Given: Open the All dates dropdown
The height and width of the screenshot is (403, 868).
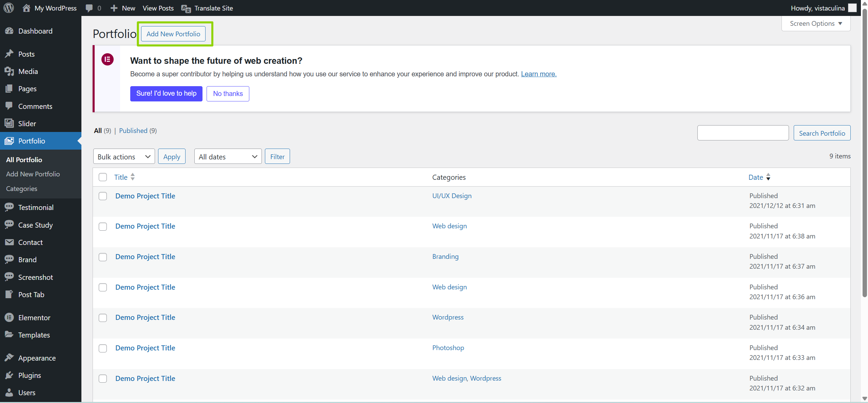Looking at the screenshot, I should (228, 156).
